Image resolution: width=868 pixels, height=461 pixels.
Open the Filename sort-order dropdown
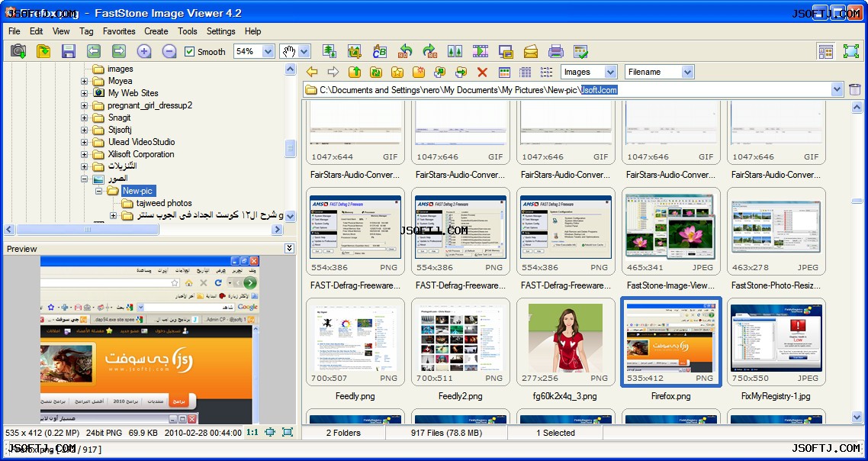687,72
